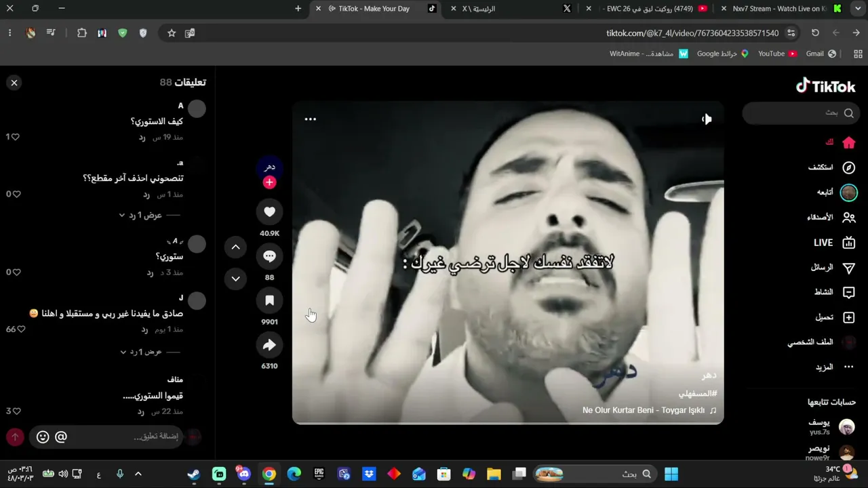View site information in the address bar
The width and height of the screenshot is (868, 488).
point(791,33)
